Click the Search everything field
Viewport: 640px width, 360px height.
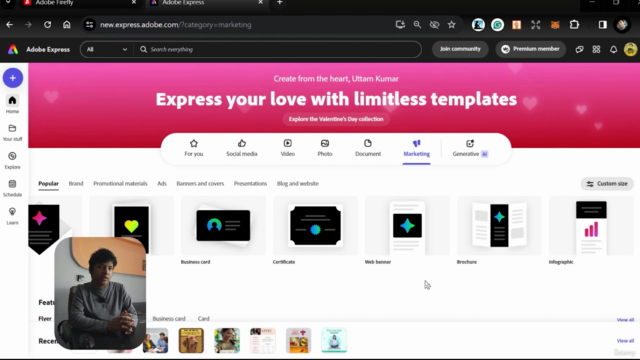click(x=278, y=49)
